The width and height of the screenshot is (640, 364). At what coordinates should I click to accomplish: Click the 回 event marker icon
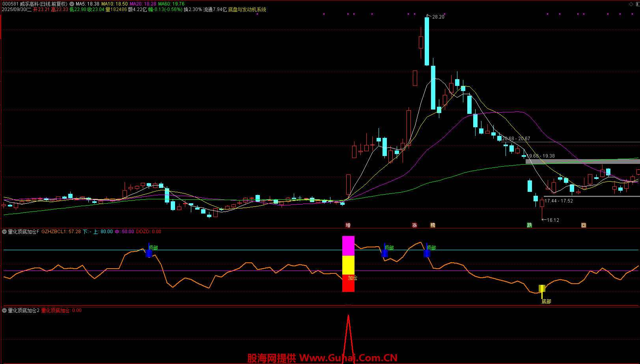click(x=584, y=225)
